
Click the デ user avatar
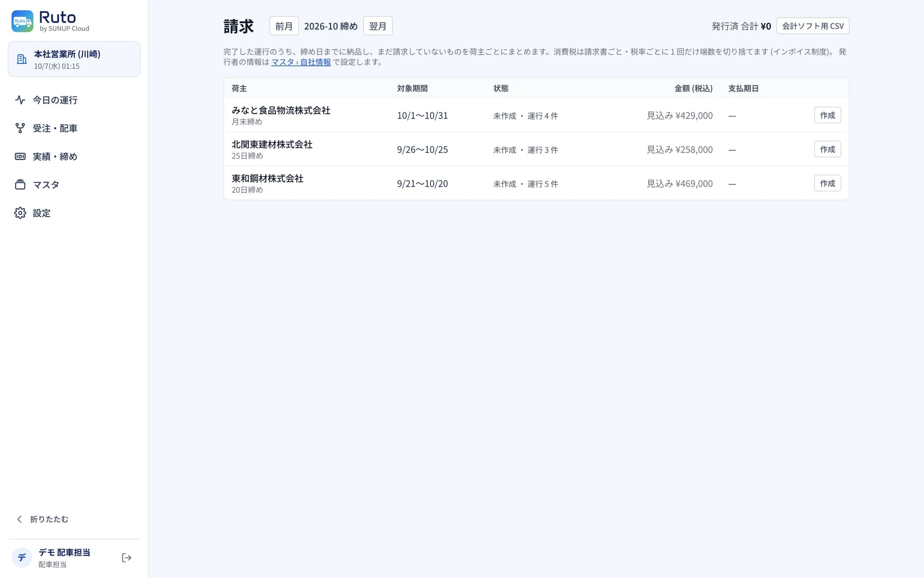coord(22,557)
